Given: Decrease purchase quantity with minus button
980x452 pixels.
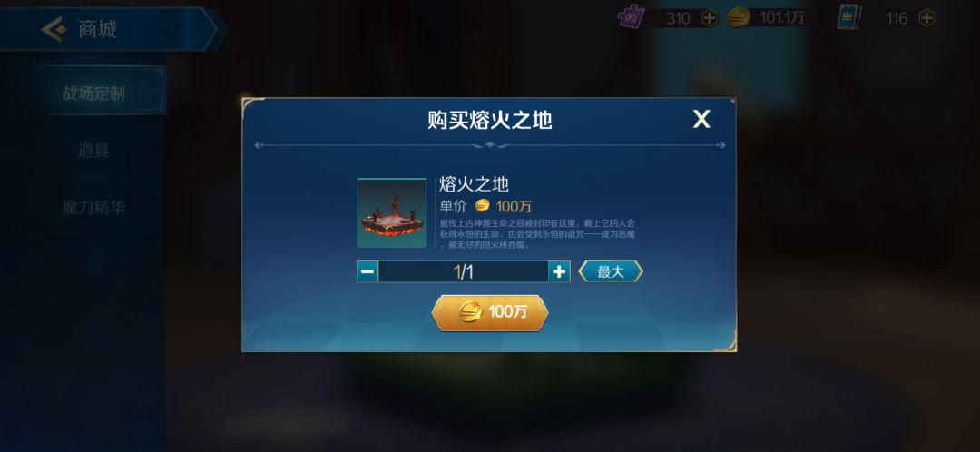Looking at the screenshot, I should pos(367,272).
